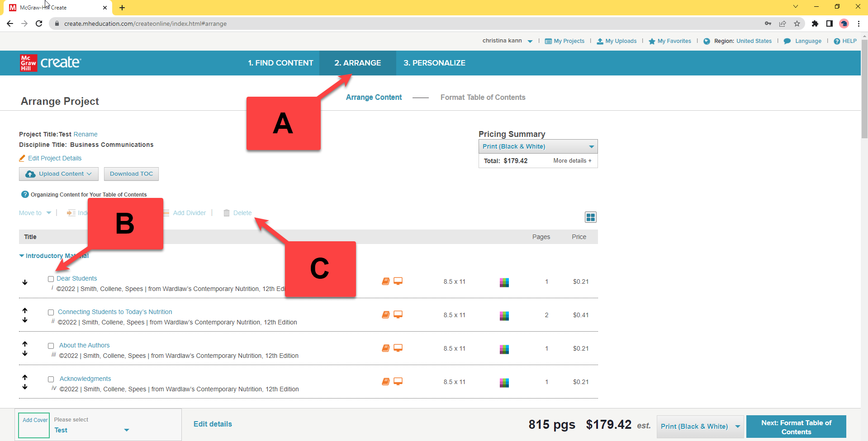Collapse the Introductory Material section

22,256
